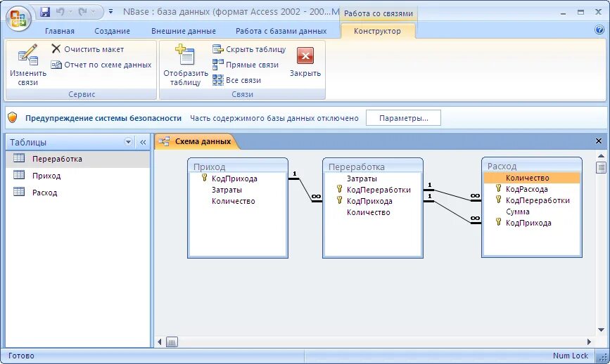610x364 pixels.
Task: Open the Customize Quick Access Toolbar dropdown
Action: pyautogui.click(x=111, y=12)
